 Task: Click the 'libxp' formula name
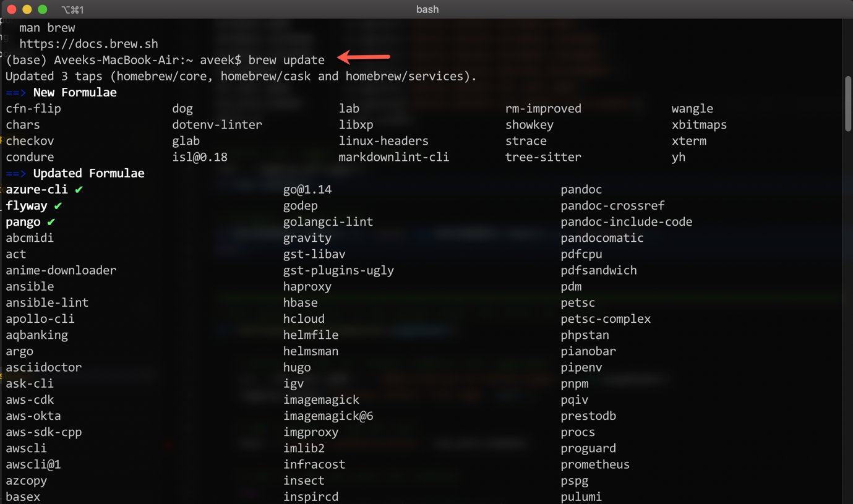tap(356, 124)
